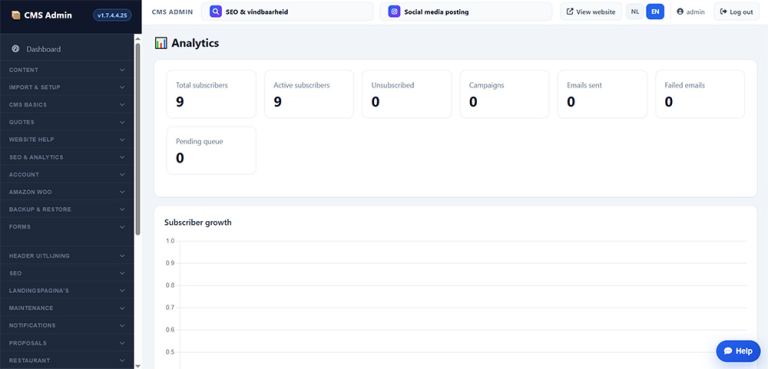This screenshot has height=369, width=768.
Task: Click the version v1.7.4.4.25 badge
Action: pos(112,15)
